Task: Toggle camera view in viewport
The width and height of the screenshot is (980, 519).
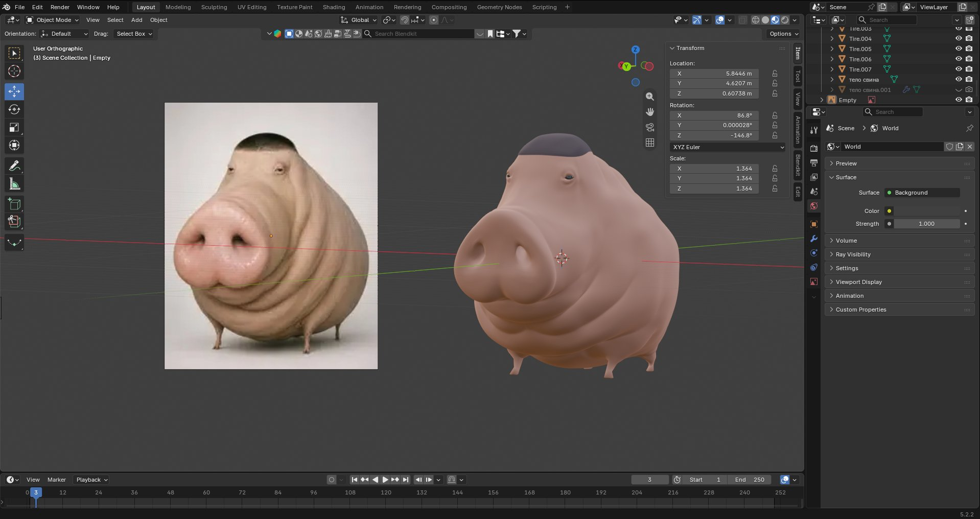Action: (x=650, y=127)
